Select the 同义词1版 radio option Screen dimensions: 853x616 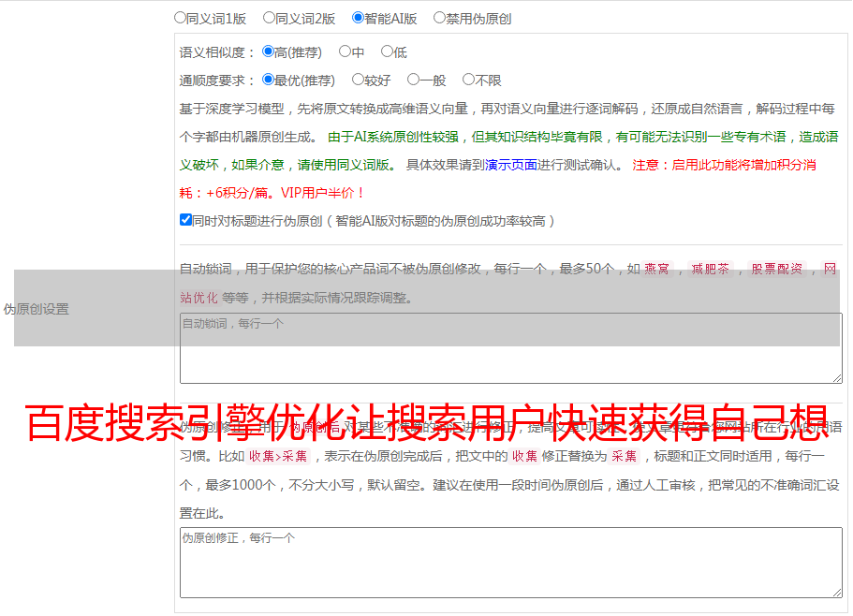(180, 18)
